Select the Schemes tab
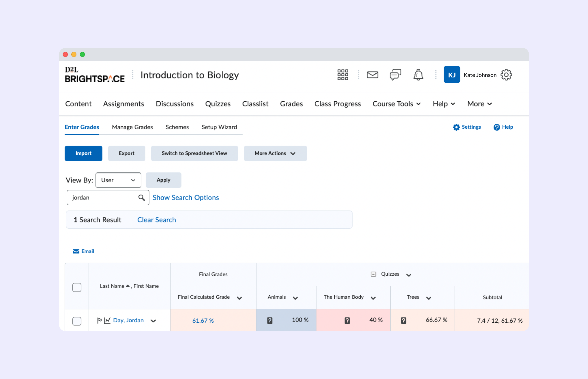 177,127
